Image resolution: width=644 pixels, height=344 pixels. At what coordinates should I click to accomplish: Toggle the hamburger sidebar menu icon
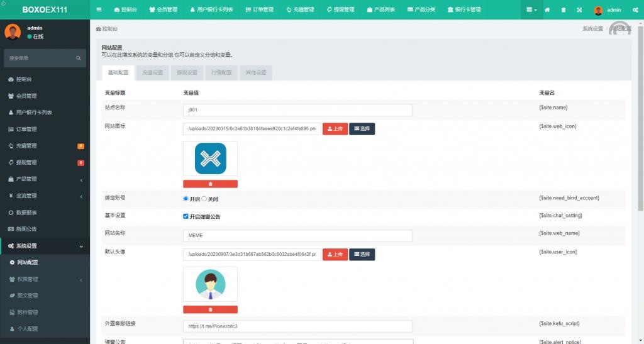tap(99, 10)
